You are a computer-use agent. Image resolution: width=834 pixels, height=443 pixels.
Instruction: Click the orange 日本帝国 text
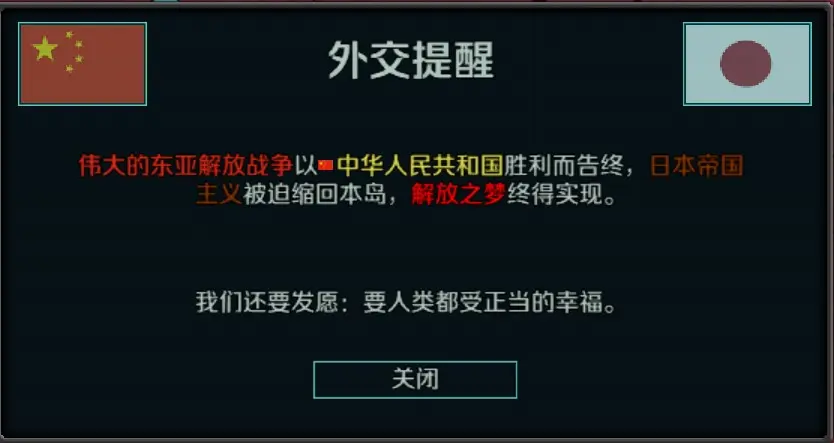pos(697,166)
